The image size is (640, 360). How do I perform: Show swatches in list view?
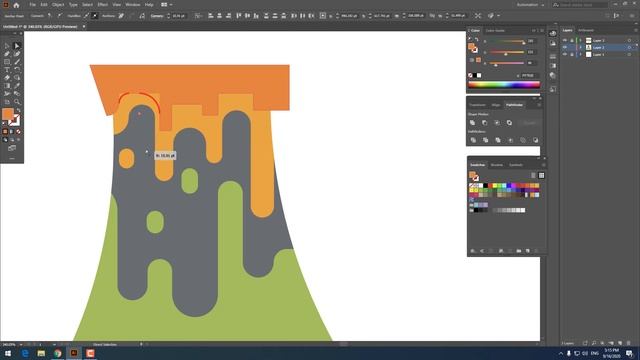tap(533, 176)
